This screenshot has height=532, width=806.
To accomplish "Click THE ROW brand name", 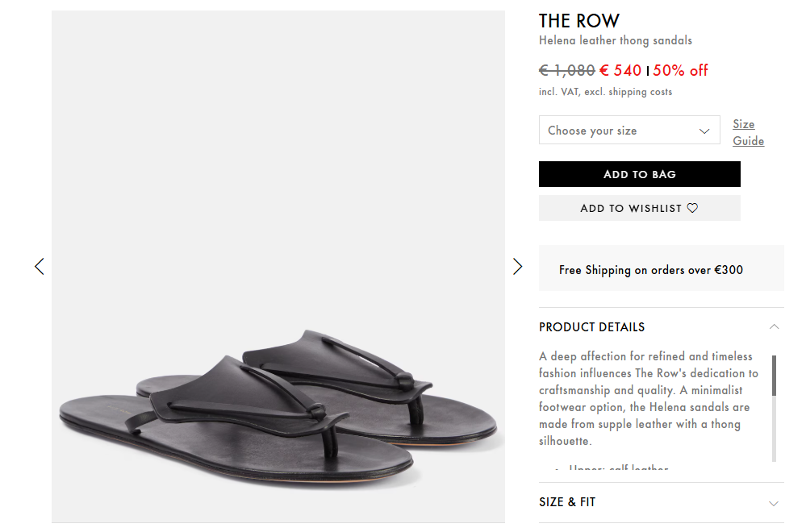I will 578,20.
